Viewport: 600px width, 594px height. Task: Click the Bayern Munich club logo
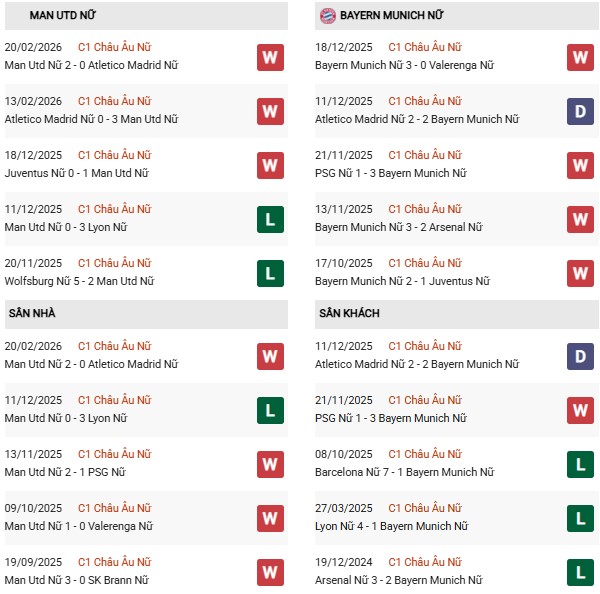(x=327, y=16)
